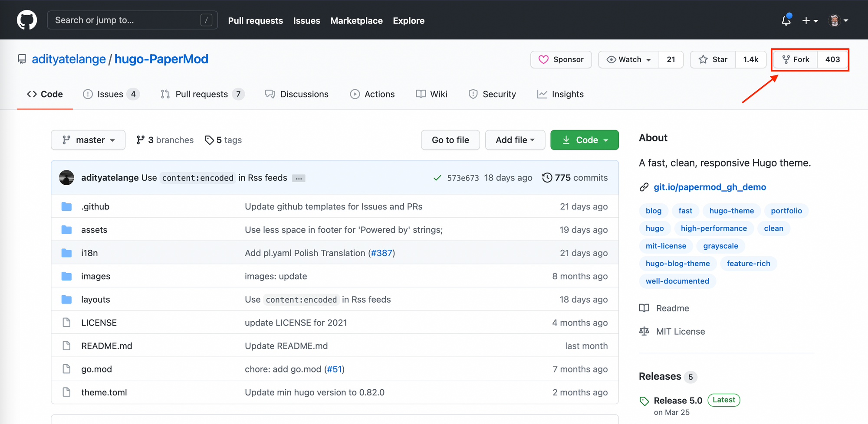Screen dimensions: 868x424
Task: Click the green commit status checkmark
Action: tap(437, 178)
